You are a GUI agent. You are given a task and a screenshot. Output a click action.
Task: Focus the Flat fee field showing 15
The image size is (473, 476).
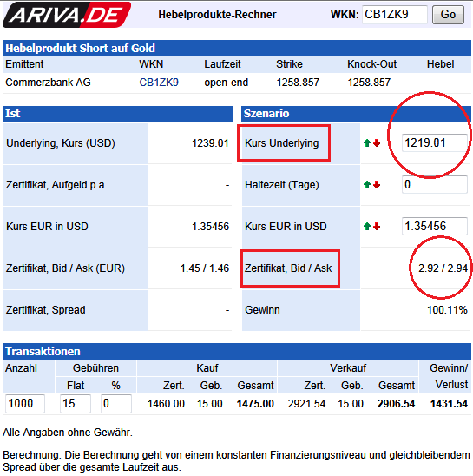76,404
